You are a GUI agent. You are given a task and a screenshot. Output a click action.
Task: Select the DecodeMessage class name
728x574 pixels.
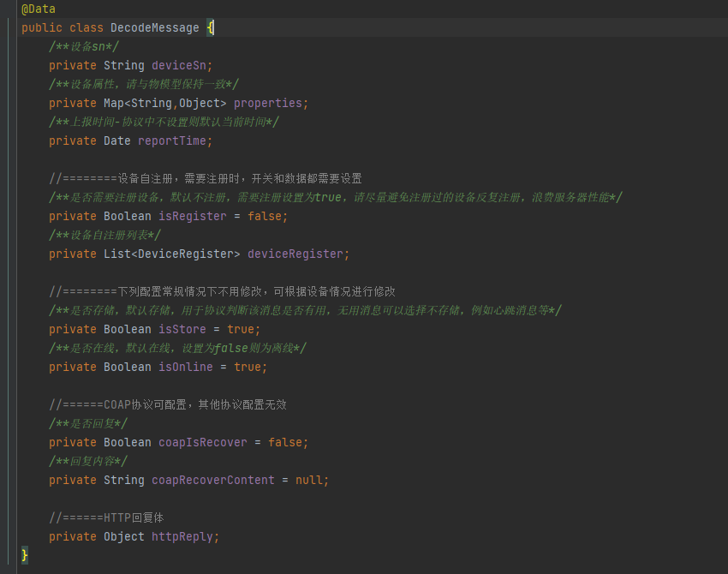point(154,27)
